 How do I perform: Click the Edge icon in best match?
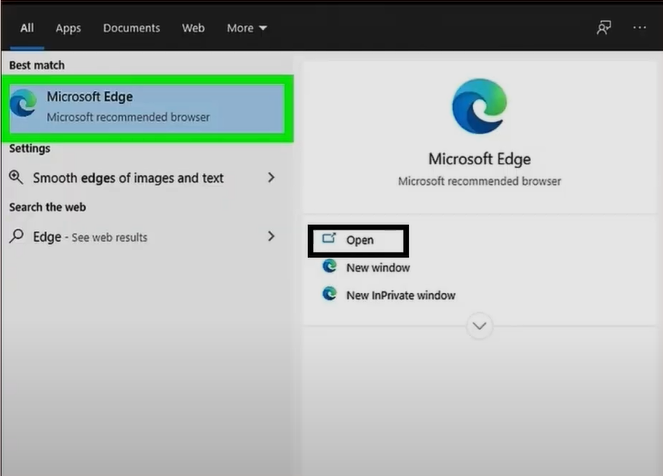[23, 103]
